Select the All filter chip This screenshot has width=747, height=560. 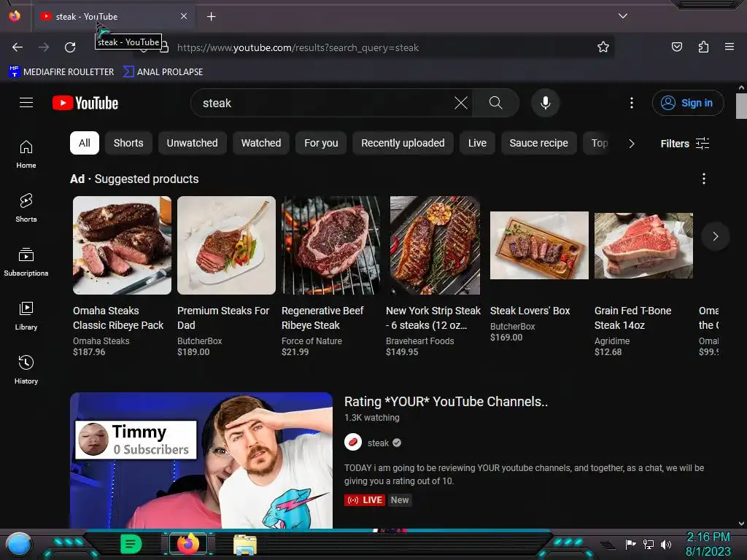pyautogui.click(x=85, y=143)
